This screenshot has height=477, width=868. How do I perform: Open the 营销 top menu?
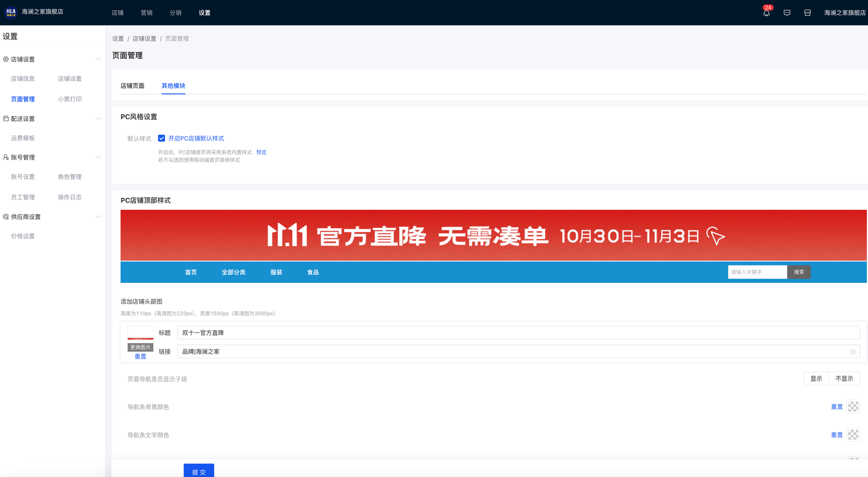click(x=146, y=13)
